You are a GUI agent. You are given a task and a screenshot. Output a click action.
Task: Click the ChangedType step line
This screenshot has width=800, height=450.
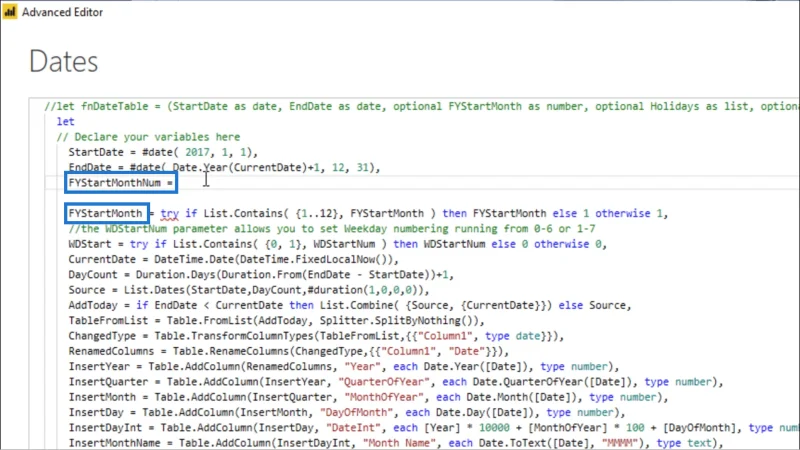(316, 336)
